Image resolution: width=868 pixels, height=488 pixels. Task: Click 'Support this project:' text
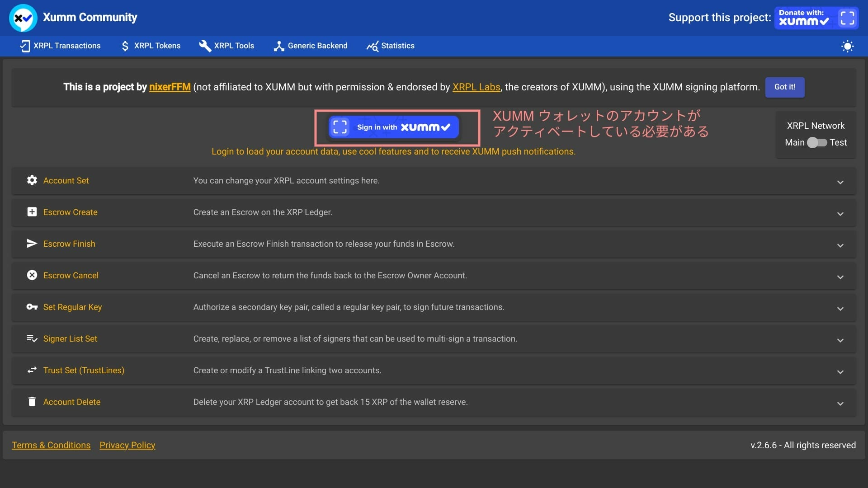[720, 18]
